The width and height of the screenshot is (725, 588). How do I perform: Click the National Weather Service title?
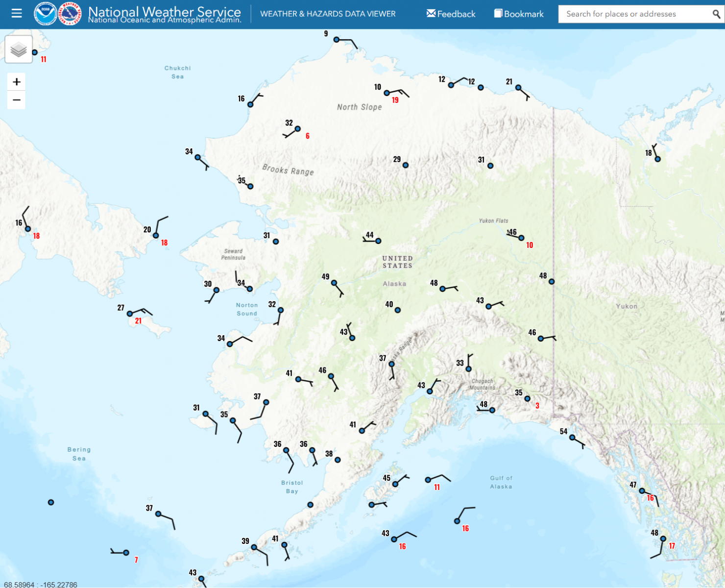click(165, 11)
